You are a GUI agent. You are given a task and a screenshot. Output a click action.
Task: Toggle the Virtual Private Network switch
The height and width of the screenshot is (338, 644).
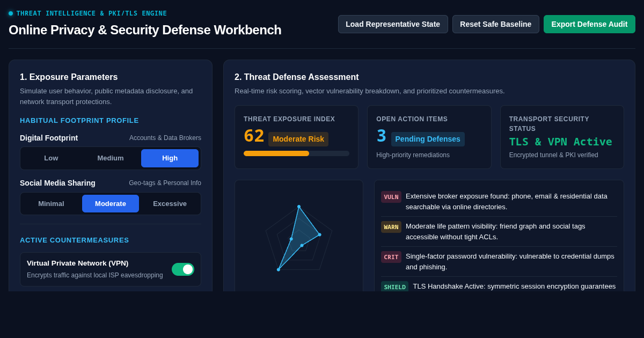(183, 269)
